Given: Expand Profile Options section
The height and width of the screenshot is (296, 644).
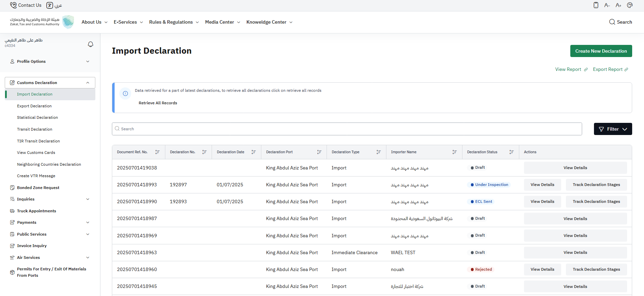Looking at the screenshot, I should [50, 61].
